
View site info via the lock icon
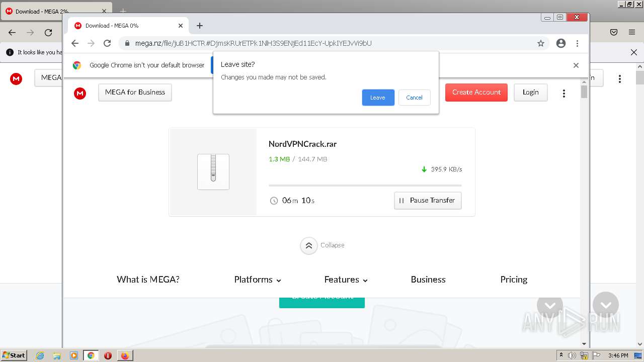click(127, 43)
